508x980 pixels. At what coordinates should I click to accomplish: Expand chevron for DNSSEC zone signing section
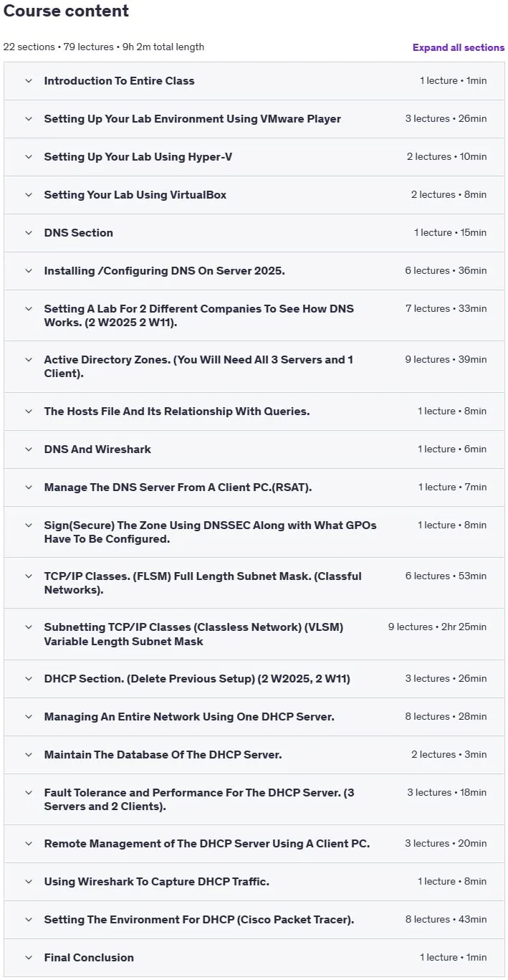coord(29,525)
